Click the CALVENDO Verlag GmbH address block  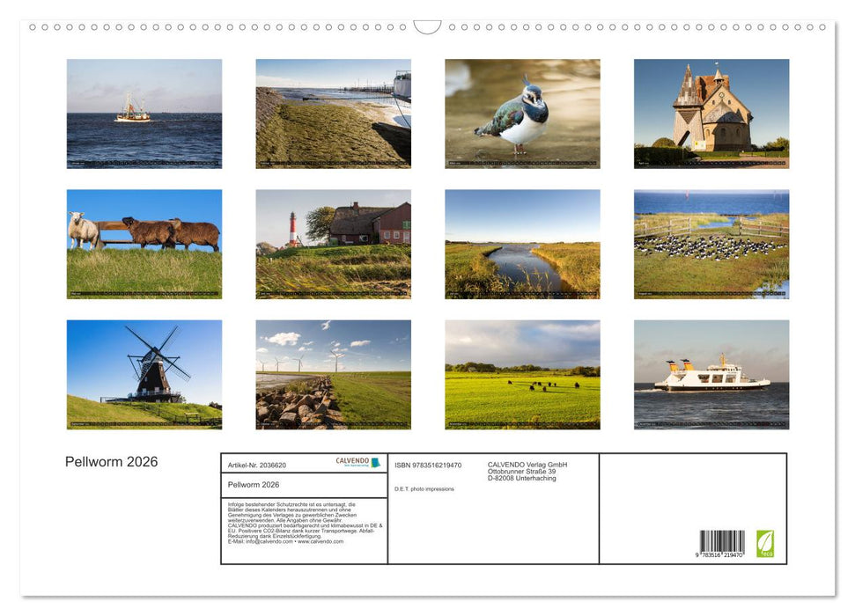(x=527, y=471)
